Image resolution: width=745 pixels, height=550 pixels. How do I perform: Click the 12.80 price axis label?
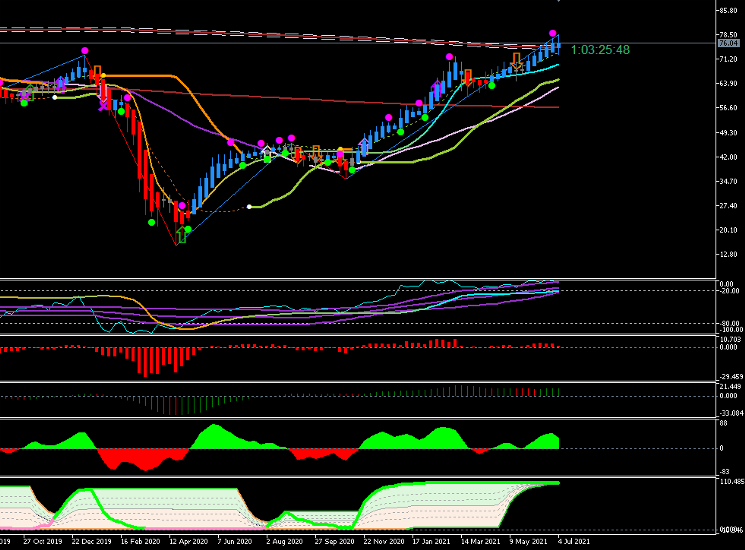pos(728,255)
